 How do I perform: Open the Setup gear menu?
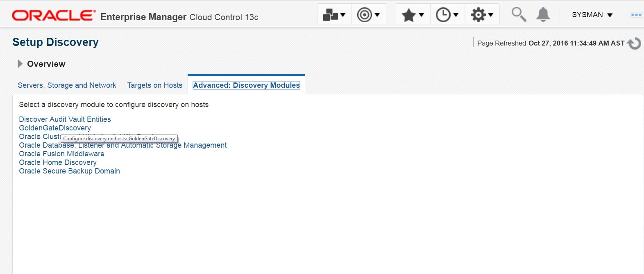pyautogui.click(x=482, y=15)
